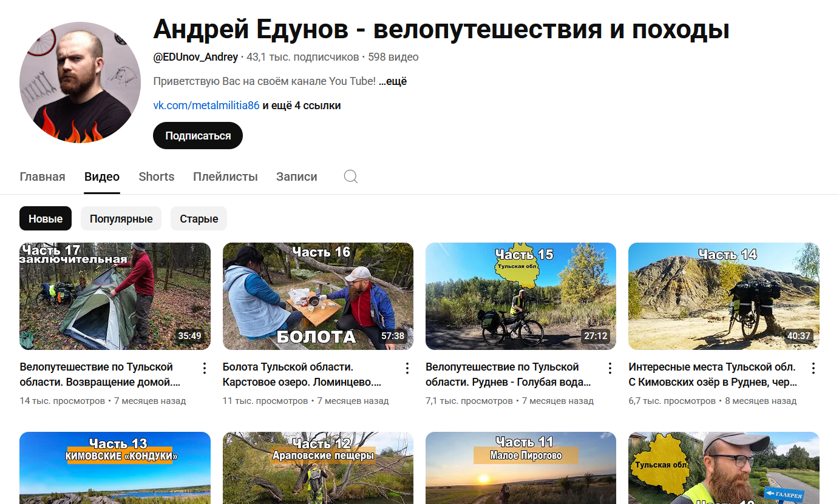The height and width of the screenshot is (504, 839).
Task: Click '14 тыс. просмотров • 7 месяцев назад'
Action: coord(103,401)
